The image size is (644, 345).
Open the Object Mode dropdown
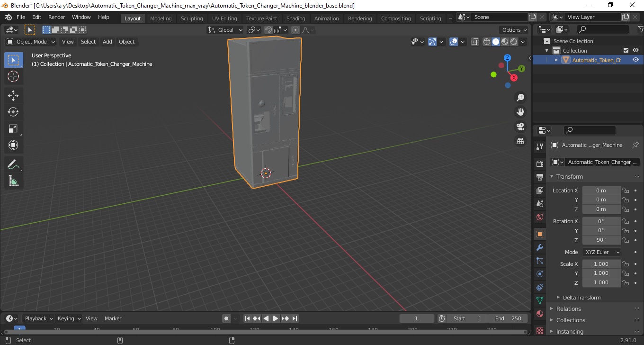(31, 42)
